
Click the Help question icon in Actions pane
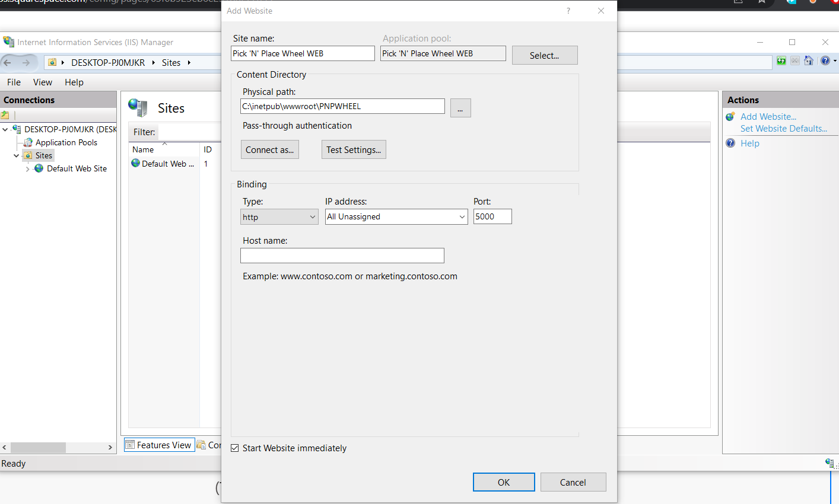[x=730, y=143]
